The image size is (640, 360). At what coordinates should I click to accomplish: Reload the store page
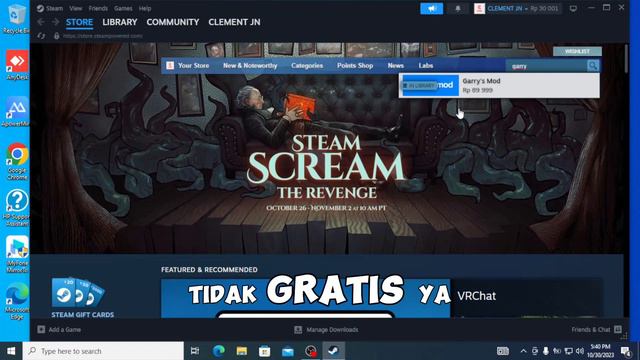click(41, 36)
